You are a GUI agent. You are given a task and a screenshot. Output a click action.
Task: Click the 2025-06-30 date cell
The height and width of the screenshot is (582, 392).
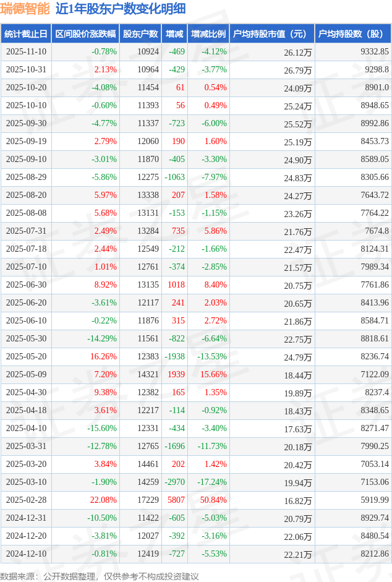click(x=26, y=285)
